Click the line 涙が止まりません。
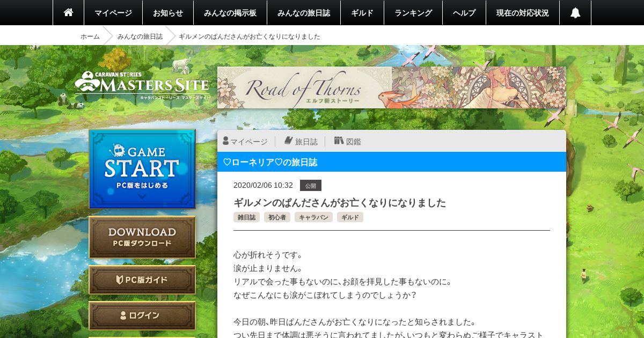Screen dimensions: 644x338 click(x=268, y=268)
